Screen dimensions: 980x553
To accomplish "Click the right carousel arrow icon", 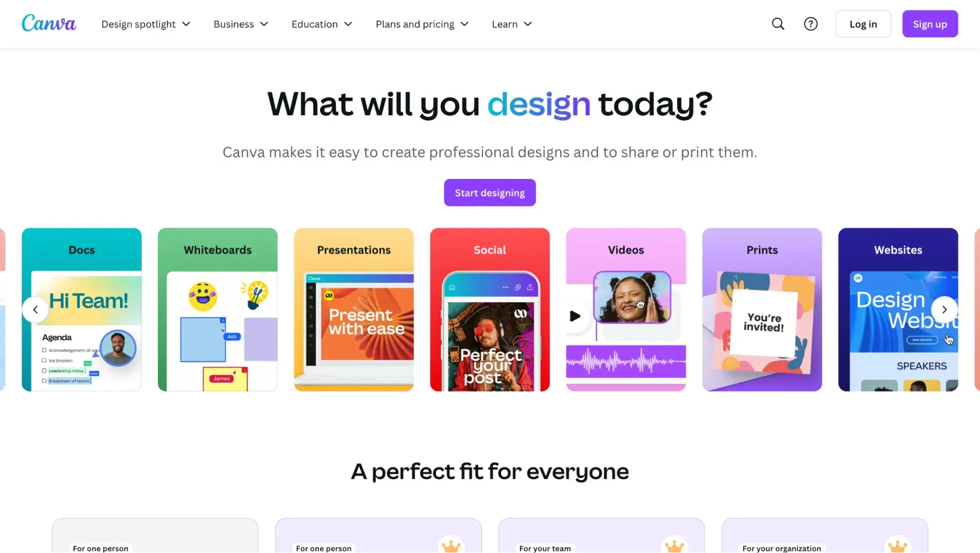I will 945,309.
